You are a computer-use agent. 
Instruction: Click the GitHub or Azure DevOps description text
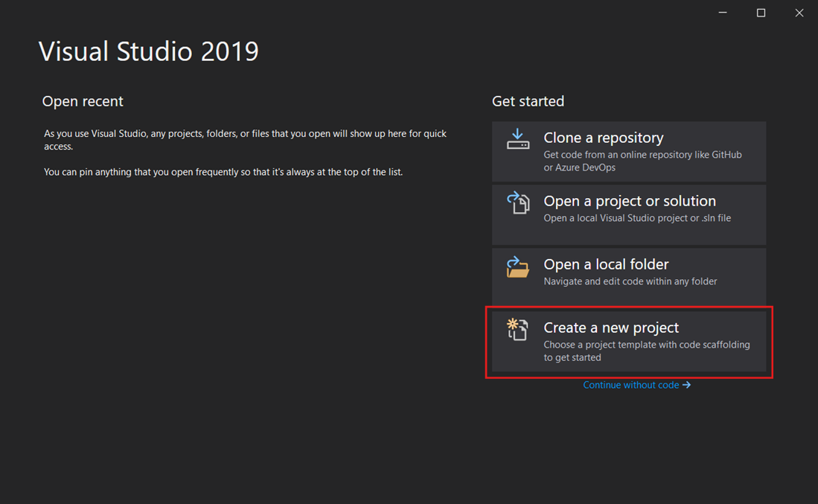[642, 161]
